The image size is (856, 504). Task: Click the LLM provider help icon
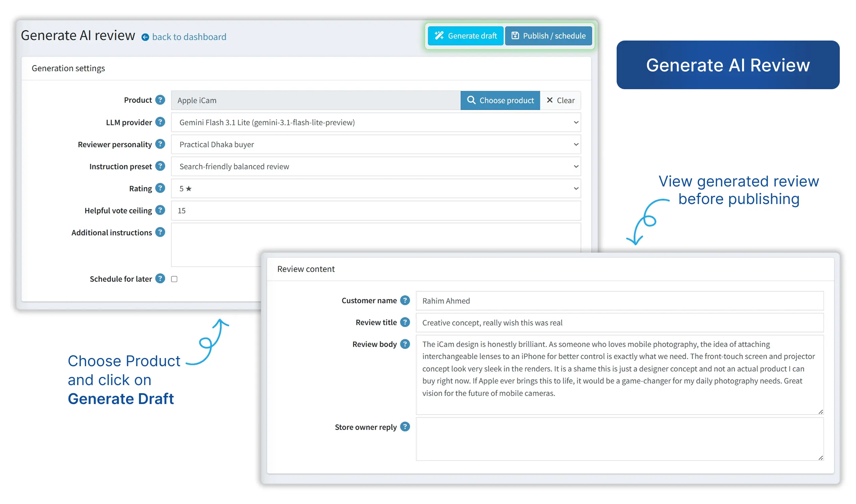[x=160, y=122]
